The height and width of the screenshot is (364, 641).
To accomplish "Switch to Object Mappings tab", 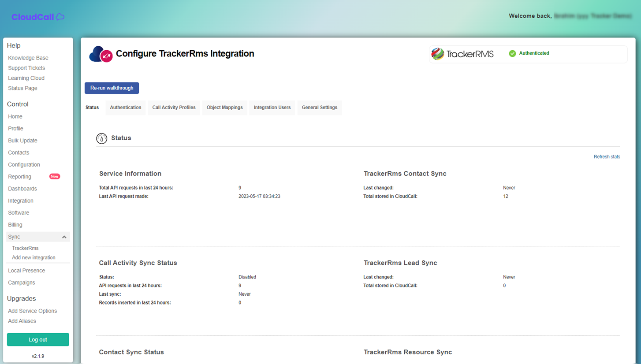I will (x=224, y=108).
